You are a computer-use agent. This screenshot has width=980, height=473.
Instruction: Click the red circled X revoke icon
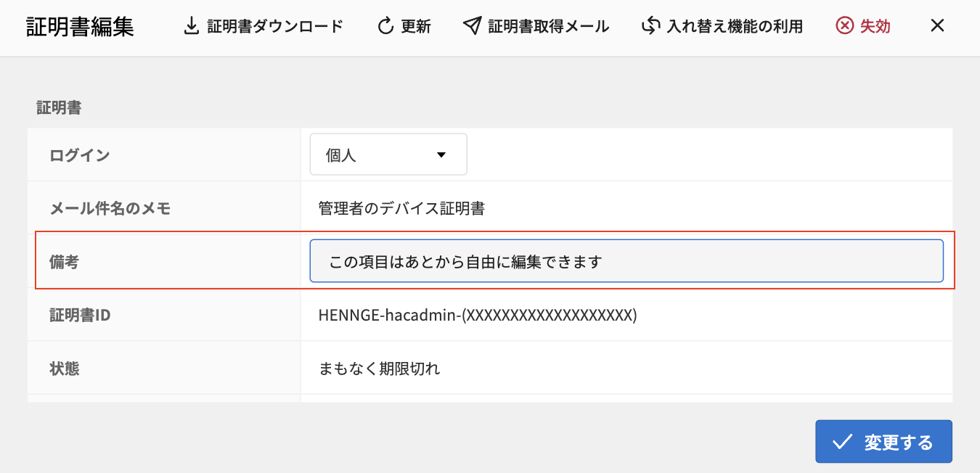[x=844, y=27]
